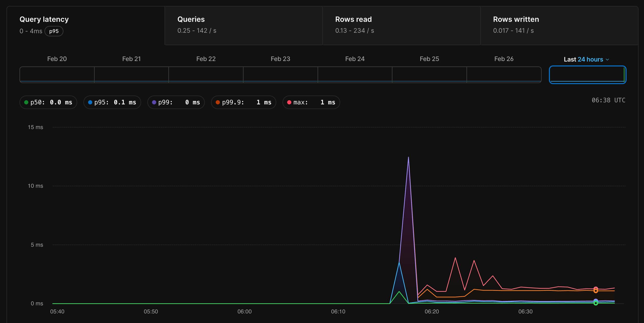This screenshot has width=644, height=323.
Task: Select the Query latency metric panel
Action: pyautogui.click(x=86, y=25)
